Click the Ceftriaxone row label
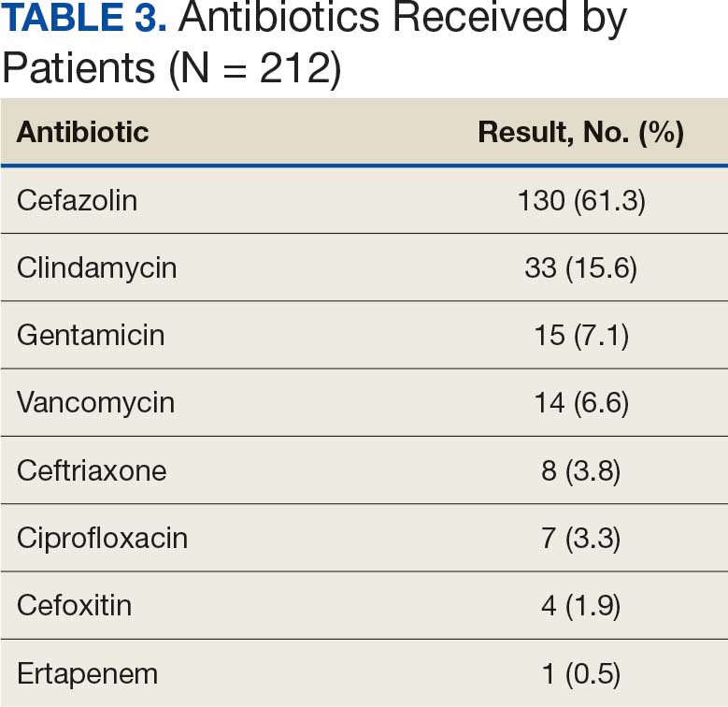Screen dimensions: 728x707 point(92,470)
